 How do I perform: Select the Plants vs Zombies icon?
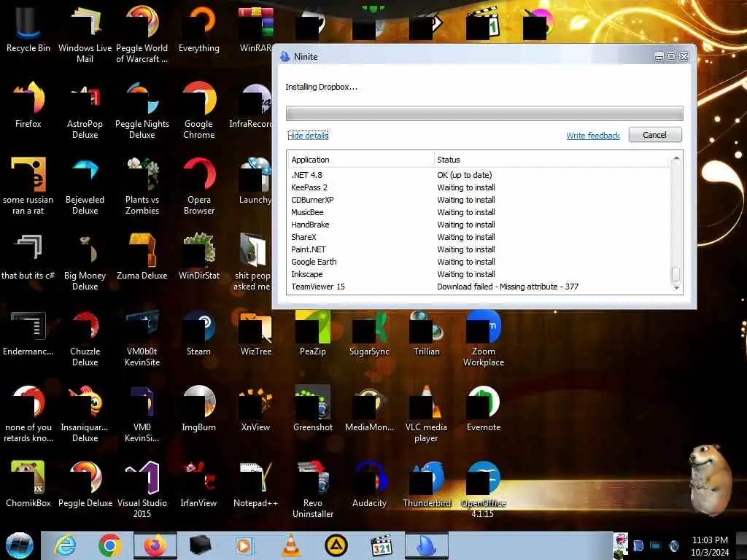(142, 186)
